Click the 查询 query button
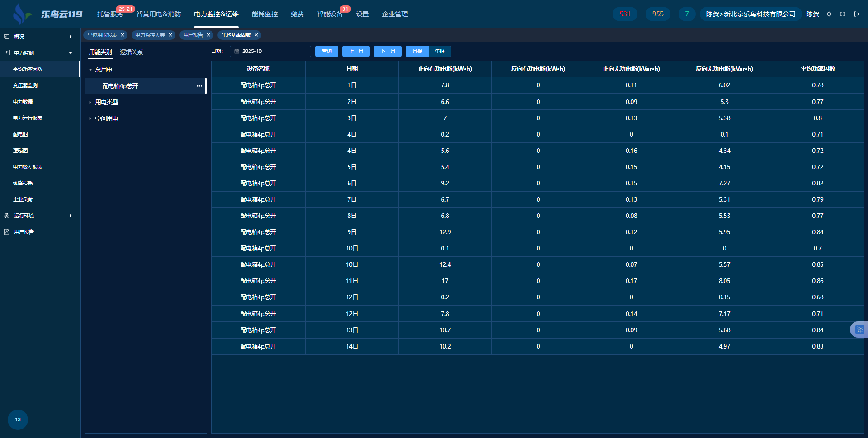The image size is (868, 438). [x=326, y=52]
